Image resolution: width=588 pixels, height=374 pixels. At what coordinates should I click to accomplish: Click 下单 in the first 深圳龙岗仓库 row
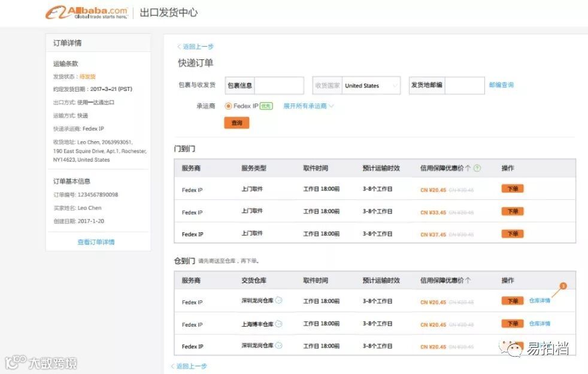coord(513,301)
